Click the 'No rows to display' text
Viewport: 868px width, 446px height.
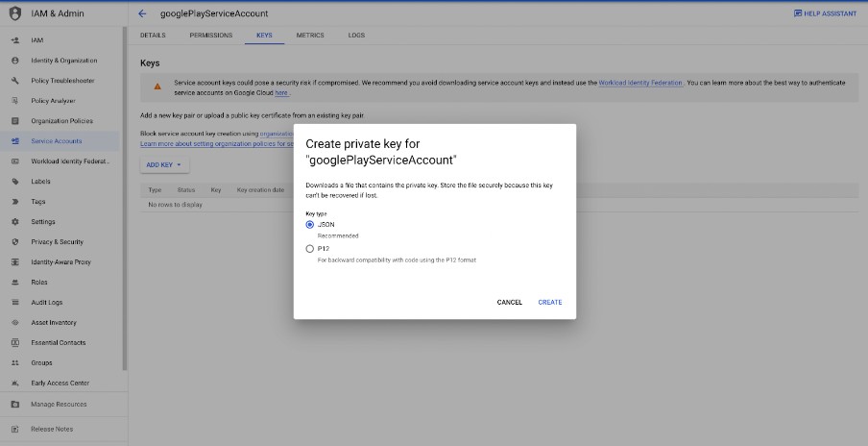tap(175, 205)
